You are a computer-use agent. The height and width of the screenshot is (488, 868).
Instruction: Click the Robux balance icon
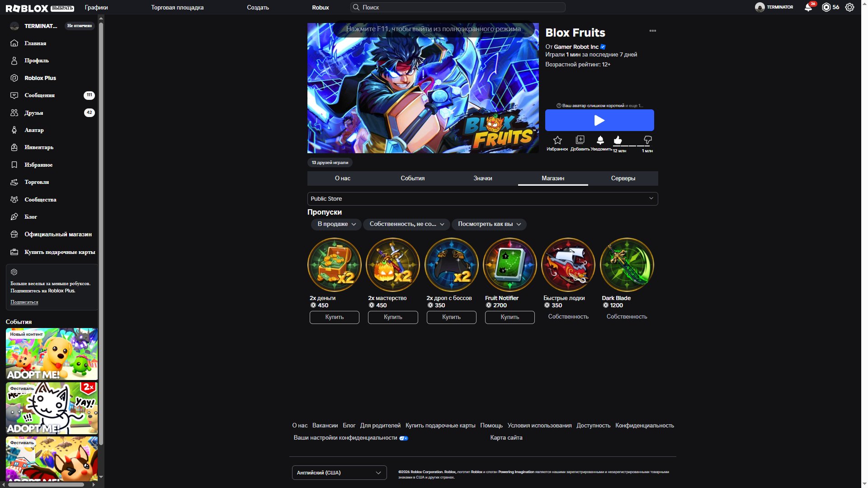(x=826, y=7)
